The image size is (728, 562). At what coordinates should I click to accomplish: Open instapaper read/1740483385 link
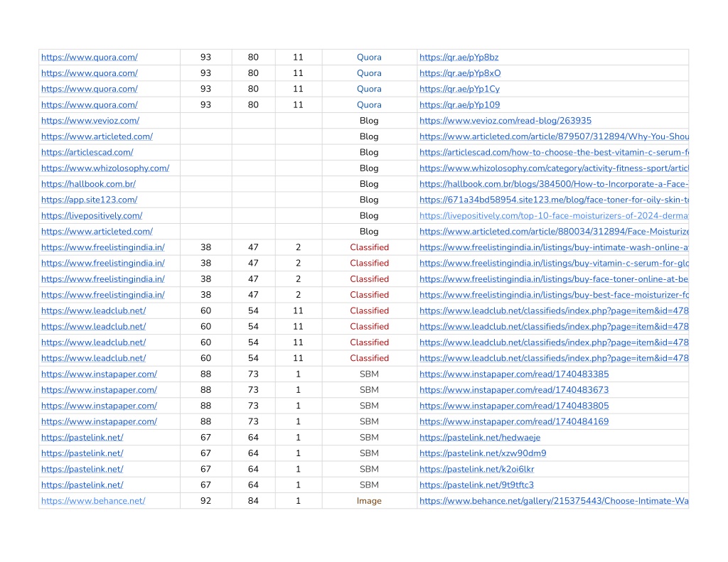pyautogui.click(x=514, y=374)
